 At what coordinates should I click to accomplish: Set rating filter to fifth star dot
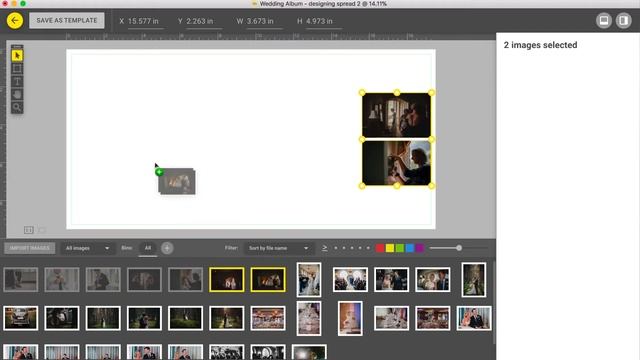point(368,248)
